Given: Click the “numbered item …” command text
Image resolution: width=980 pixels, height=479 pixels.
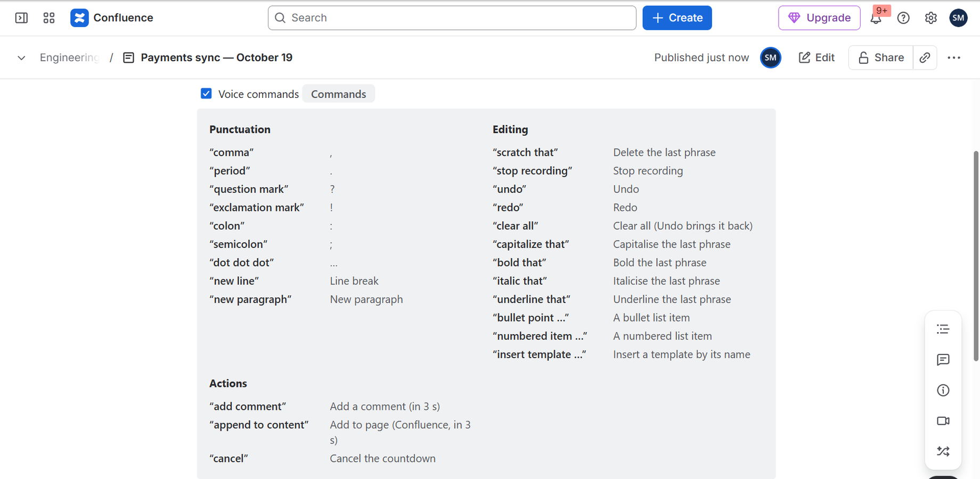Looking at the screenshot, I should click(540, 336).
